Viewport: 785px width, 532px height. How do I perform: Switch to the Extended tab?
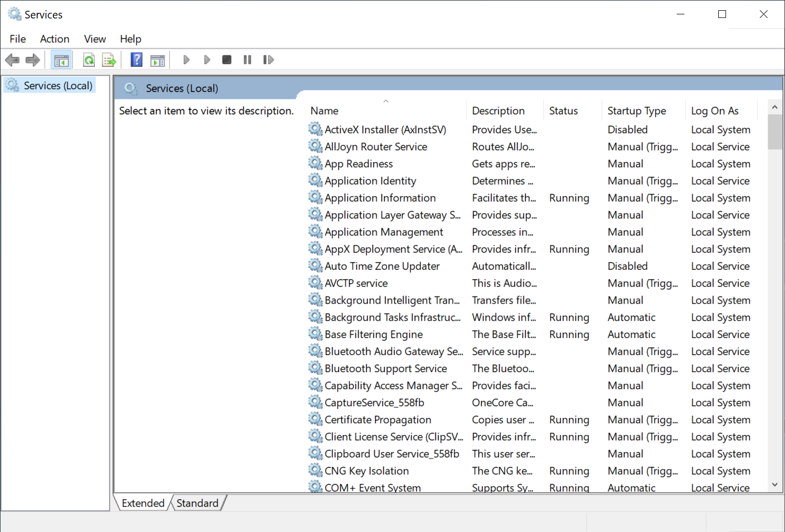(x=143, y=503)
